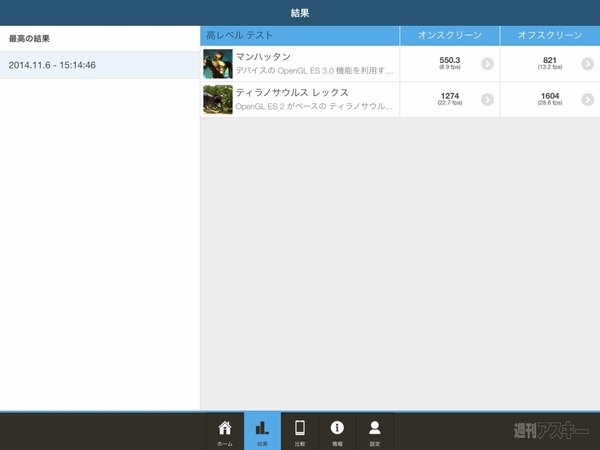Click the 550.3 Manhattan onscreen score

coord(450,60)
